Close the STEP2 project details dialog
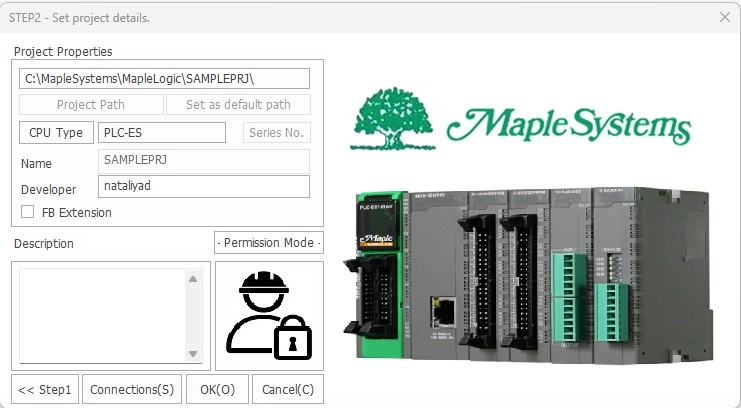The height and width of the screenshot is (408, 741). coord(724,17)
